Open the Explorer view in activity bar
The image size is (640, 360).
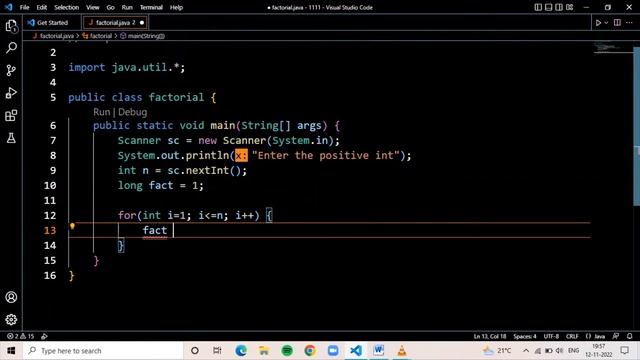coord(11,26)
